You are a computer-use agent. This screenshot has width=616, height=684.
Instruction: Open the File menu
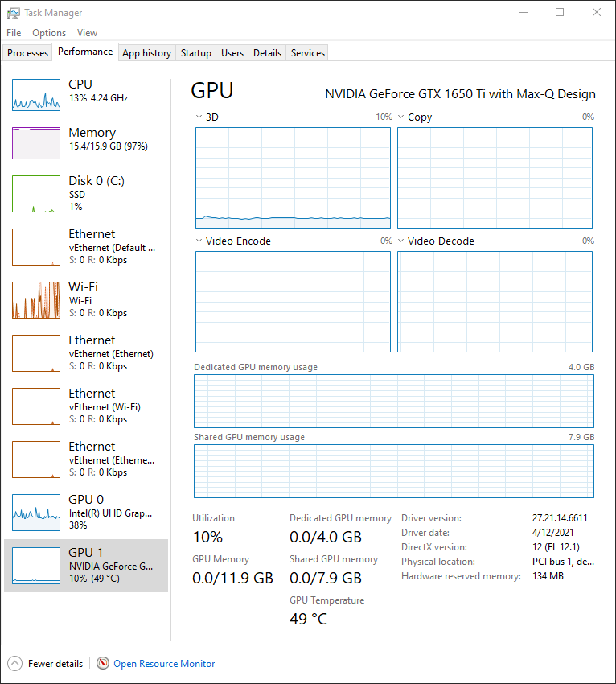[14, 33]
